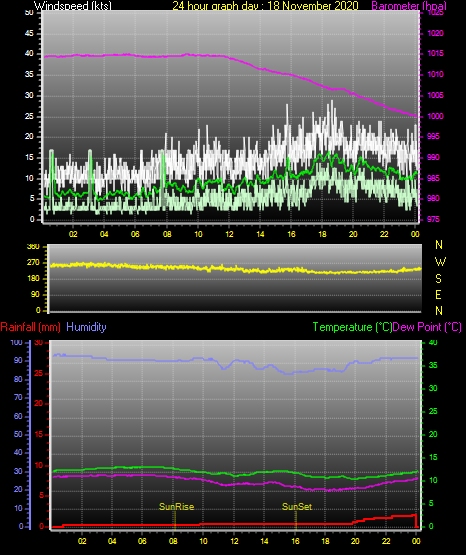The width and height of the screenshot is (466, 555).
Task: Click the Rainfall (mm) legend label
Action: click(30, 327)
